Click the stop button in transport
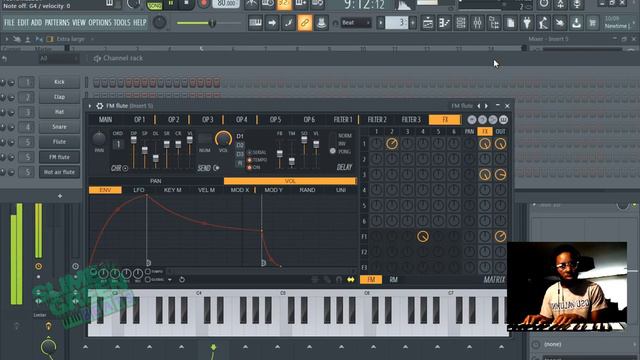The width and height of the screenshot is (640, 360). (x=187, y=3)
